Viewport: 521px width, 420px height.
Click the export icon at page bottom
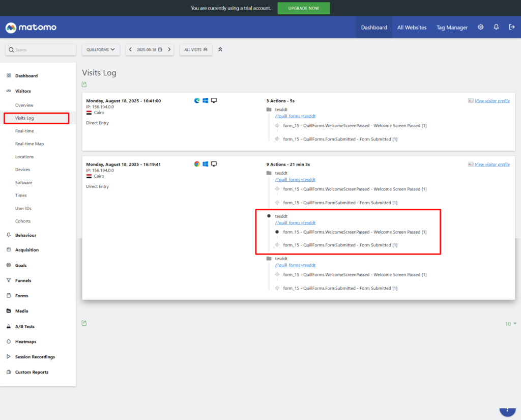pos(84,323)
